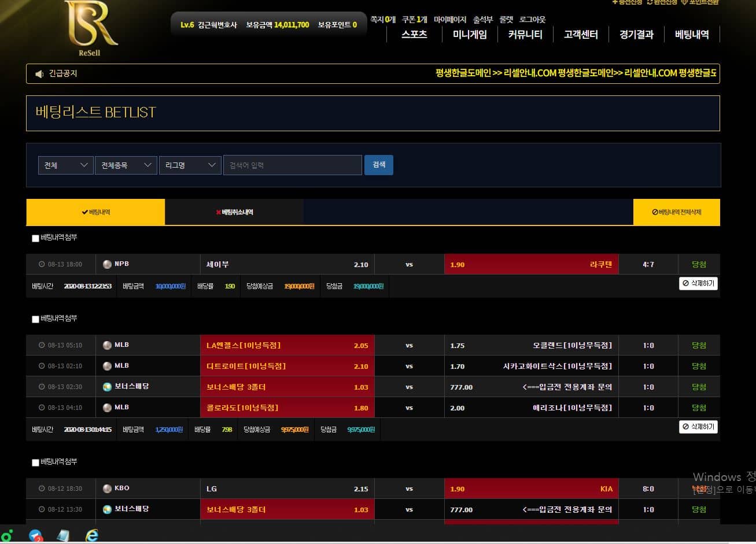The width and height of the screenshot is (756, 544).
Task: Click the clock icon beside 08-13 02:10
Action: click(x=42, y=366)
